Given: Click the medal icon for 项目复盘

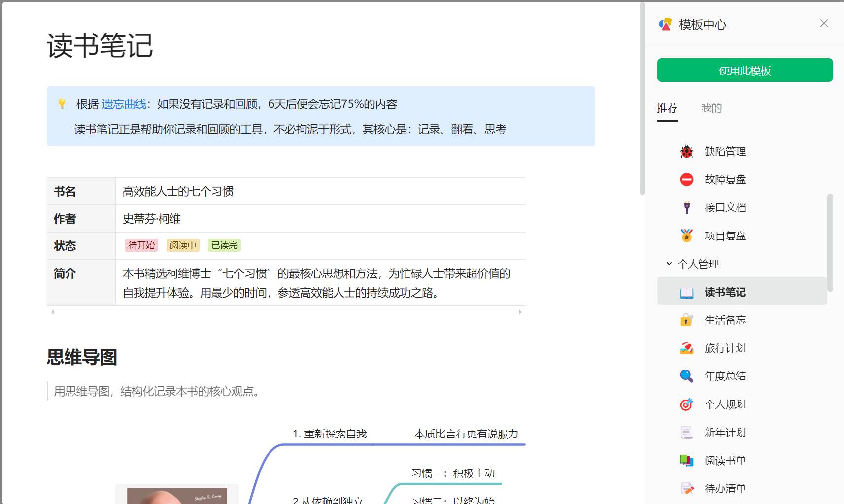Looking at the screenshot, I should pos(687,235).
